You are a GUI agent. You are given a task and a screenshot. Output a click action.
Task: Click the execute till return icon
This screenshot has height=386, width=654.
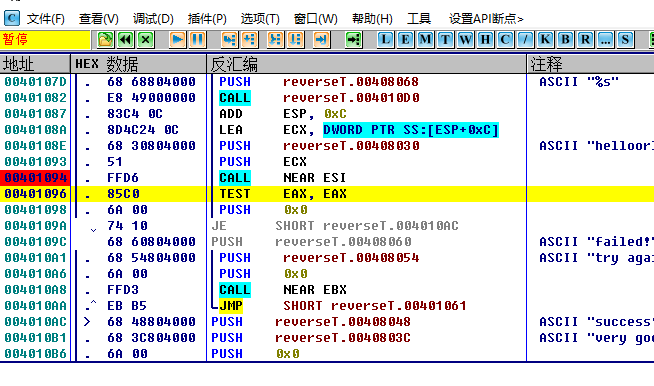click(322, 40)
